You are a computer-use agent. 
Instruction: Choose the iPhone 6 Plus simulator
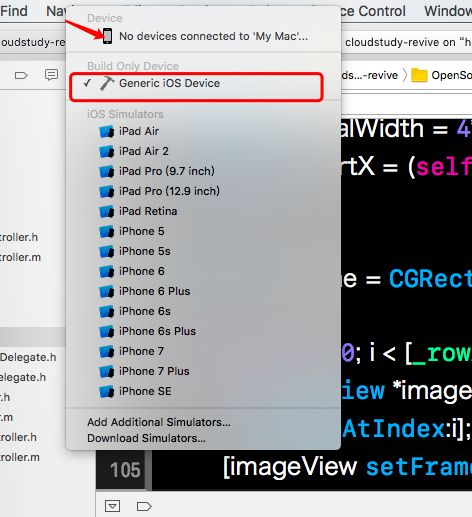(x=203, y=291)
